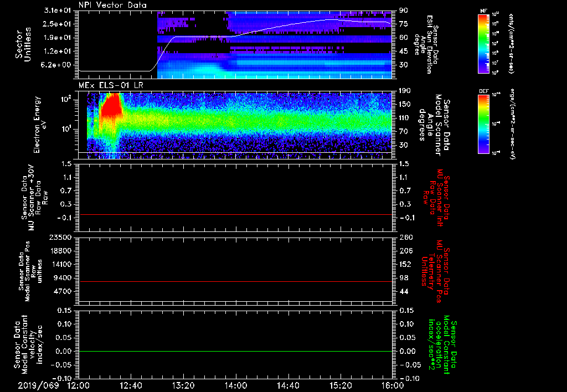This screenshot has height=392, width=567.
Task: Click the 'NF' label above the colorbar
Action: 483,11
